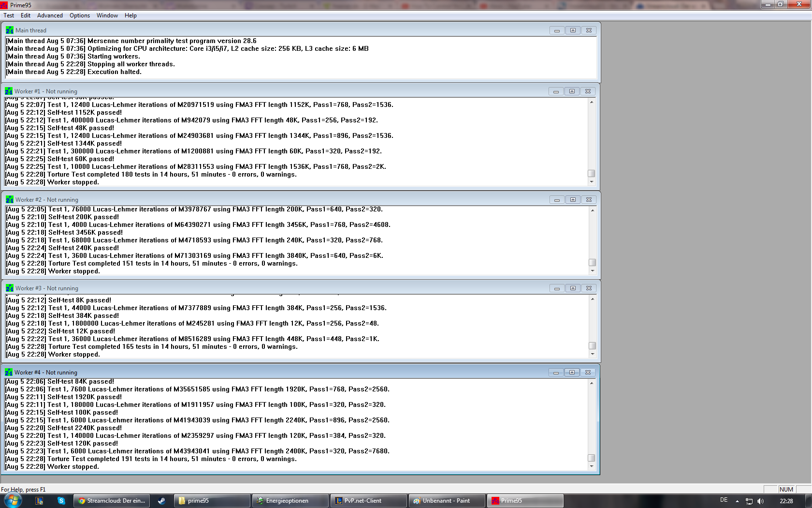Switch to prime95 folder taskbar window
Image resolution: width=812 pixels, height=508 pixels.
click(x=212, y=501)
